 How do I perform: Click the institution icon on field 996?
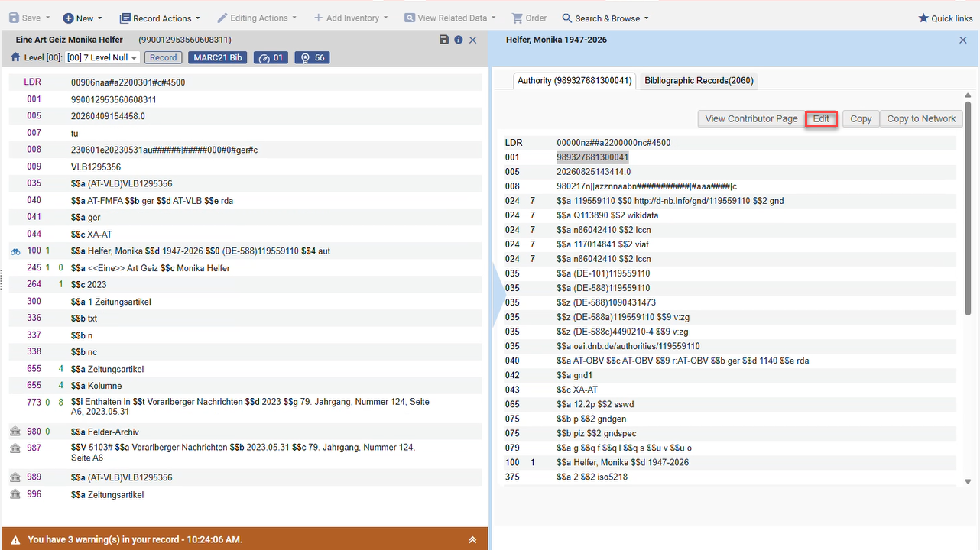click(15, 495)
